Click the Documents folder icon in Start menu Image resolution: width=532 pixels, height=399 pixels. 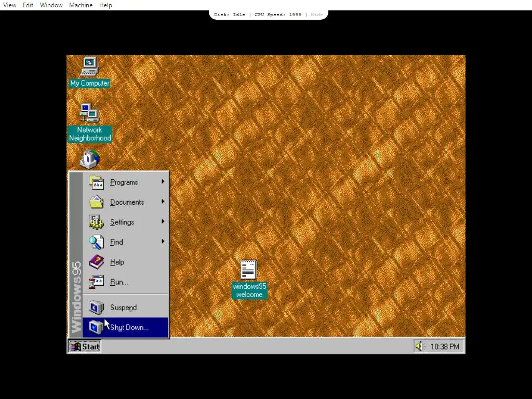coord(96,202)
